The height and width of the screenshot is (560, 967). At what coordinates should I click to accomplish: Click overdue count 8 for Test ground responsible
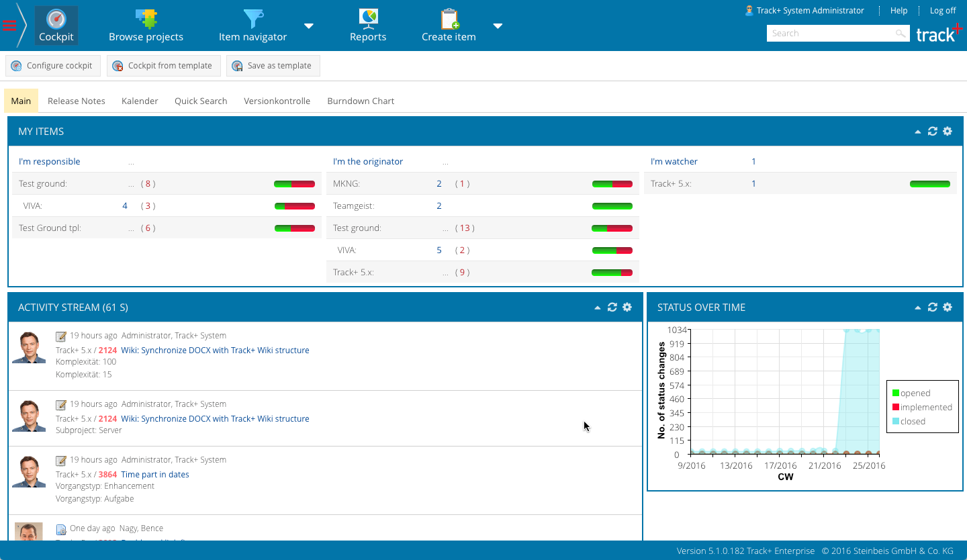[x=148, y=184]
